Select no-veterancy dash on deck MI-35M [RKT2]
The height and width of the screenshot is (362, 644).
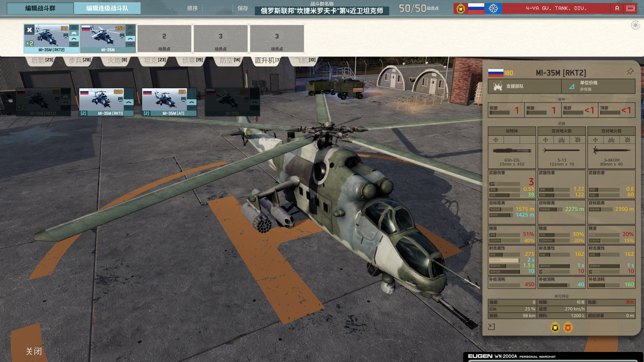(x=74, y=44)
